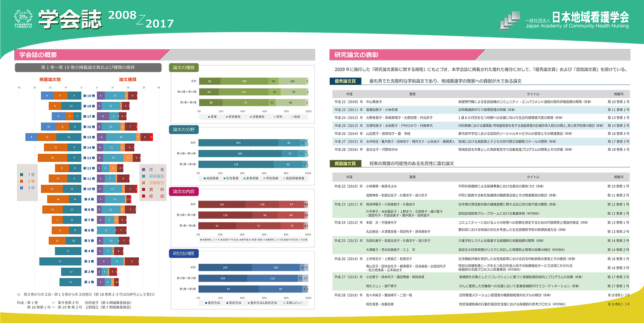Click the 量的方法 legend marker
Viewport: 644px width, 323px height.
pos(204,303)
